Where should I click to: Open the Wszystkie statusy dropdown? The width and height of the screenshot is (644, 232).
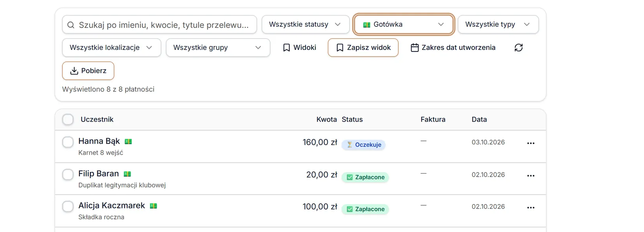tap(306, 24)
